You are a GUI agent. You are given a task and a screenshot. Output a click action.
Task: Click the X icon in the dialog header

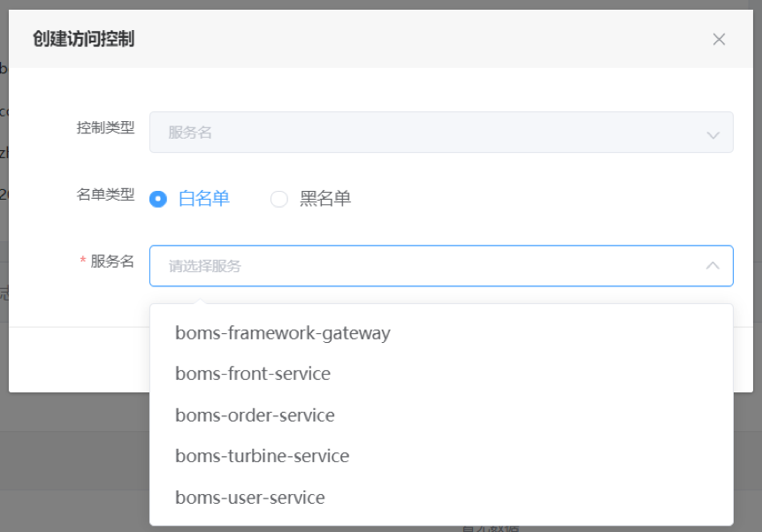coord(719,39)
